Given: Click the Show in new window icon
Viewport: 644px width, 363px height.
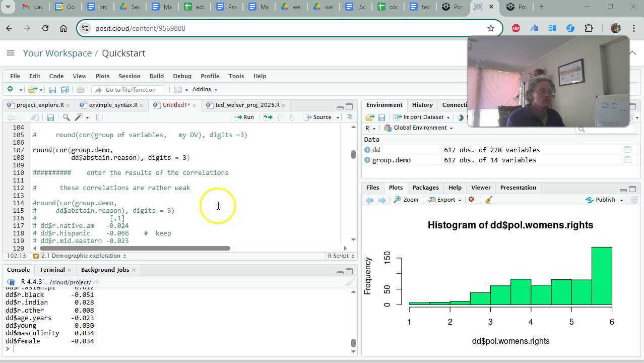Looking at the screenshot, I should 35,117.
